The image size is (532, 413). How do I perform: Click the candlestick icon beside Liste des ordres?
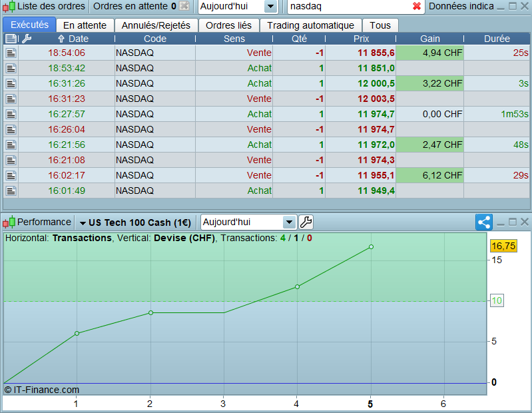(9, 7)
